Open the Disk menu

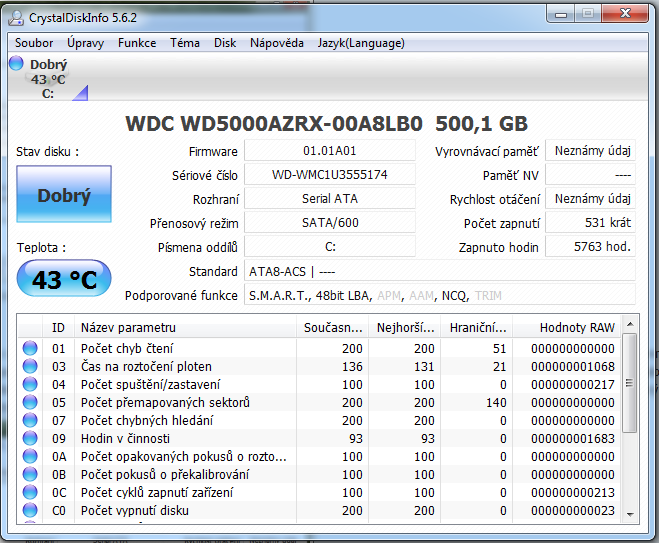[225, 43]
